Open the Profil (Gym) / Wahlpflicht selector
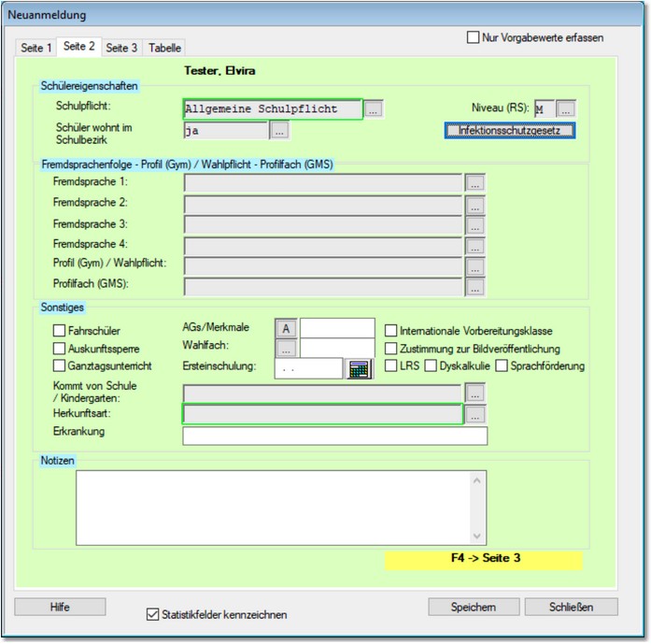 pyautogui.click(x=475, y=266)
